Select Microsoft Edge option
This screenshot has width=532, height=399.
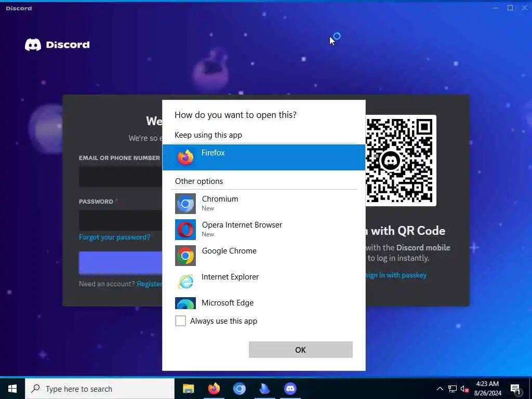pos(263,303)
